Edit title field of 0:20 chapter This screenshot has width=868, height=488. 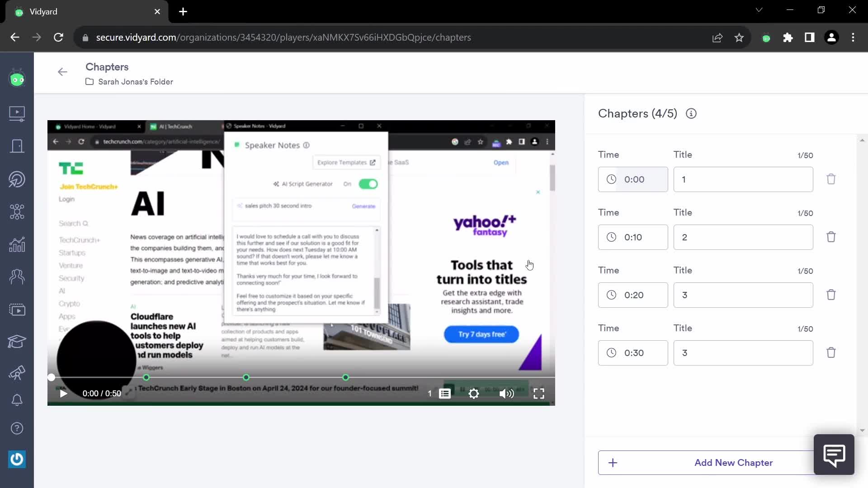coord(743,295)
